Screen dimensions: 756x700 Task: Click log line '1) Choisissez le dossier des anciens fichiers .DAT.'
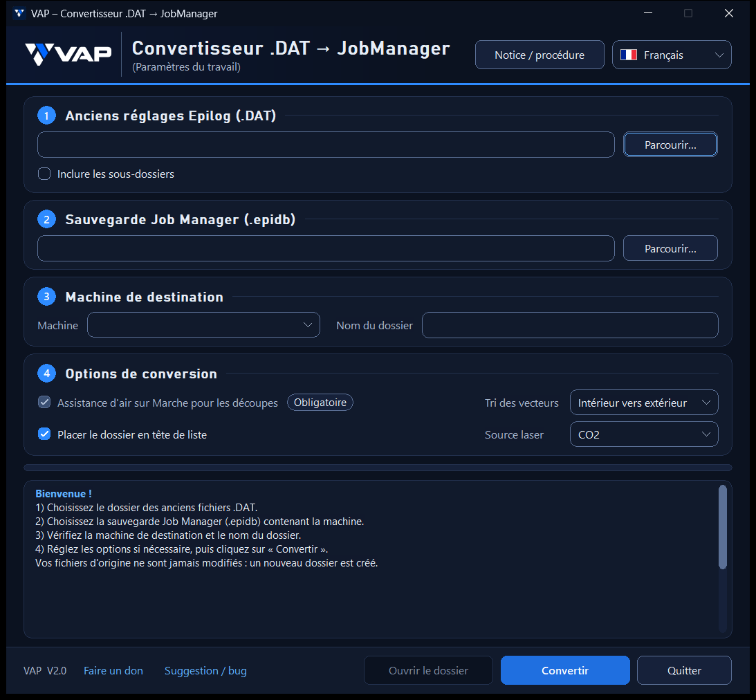point(147,508)
